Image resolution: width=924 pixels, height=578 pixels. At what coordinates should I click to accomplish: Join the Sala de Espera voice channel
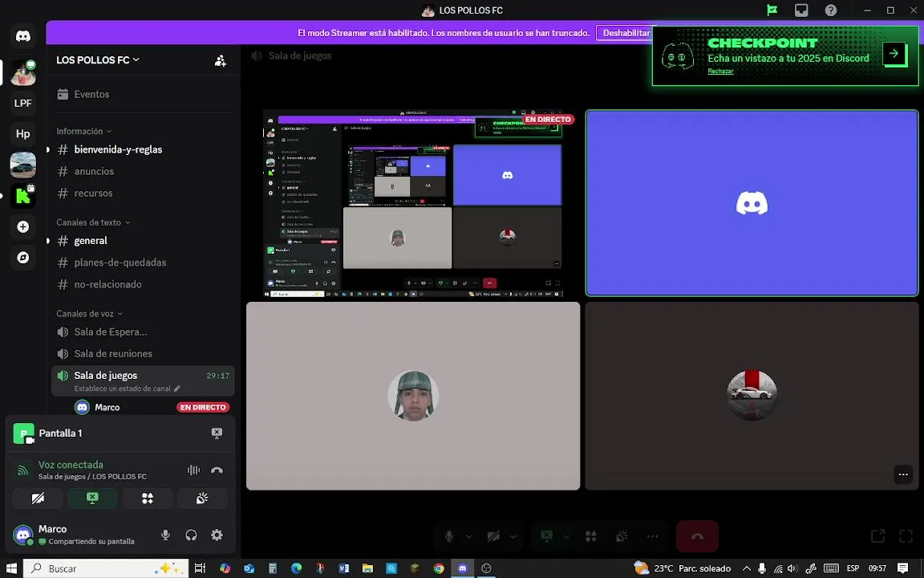(x=144, y=332)
